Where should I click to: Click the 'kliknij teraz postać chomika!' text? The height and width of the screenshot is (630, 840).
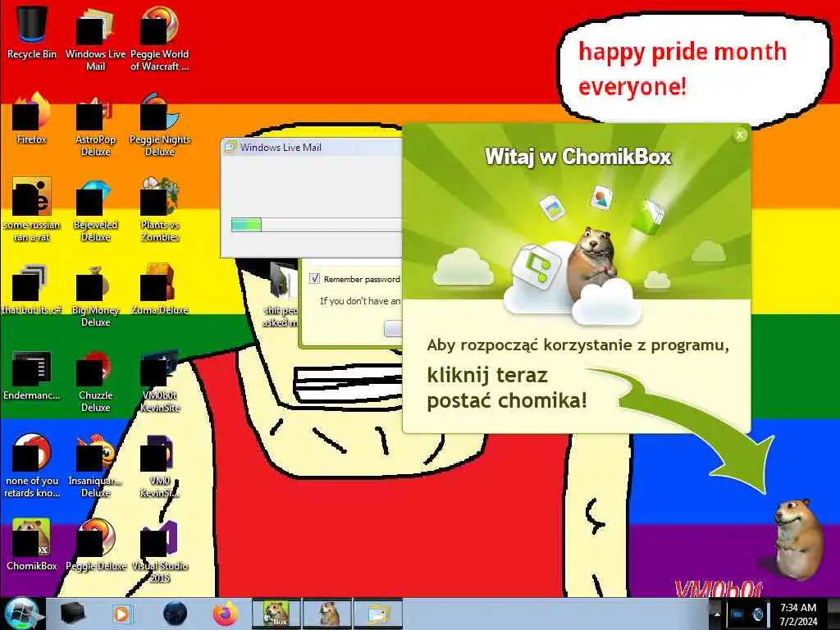(x=507, y=388)
